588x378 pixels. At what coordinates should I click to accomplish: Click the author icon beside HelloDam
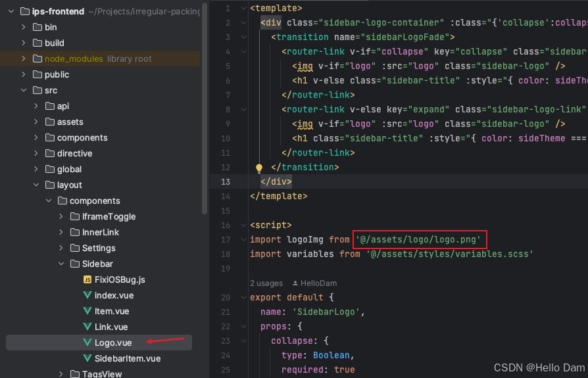[x=295, y=283]
